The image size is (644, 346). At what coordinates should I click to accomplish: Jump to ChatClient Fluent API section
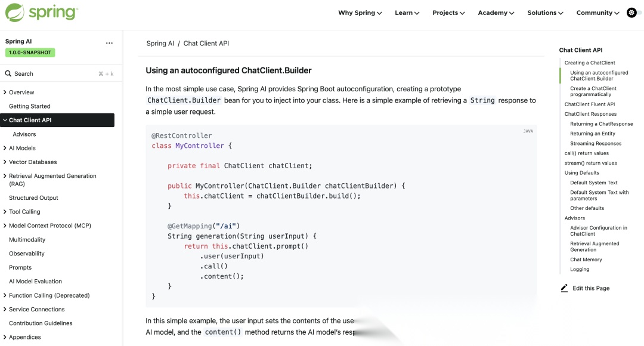[x=590, y=104]
